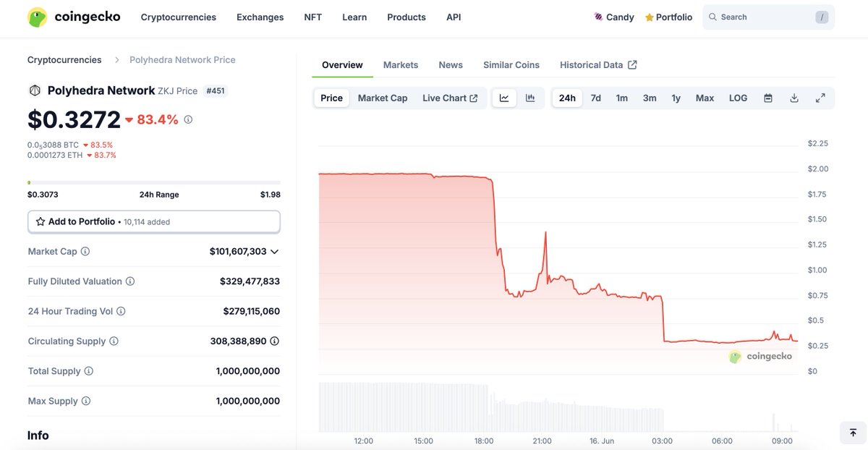Go to Cryptocurrencies breadcrumb link

64,59
